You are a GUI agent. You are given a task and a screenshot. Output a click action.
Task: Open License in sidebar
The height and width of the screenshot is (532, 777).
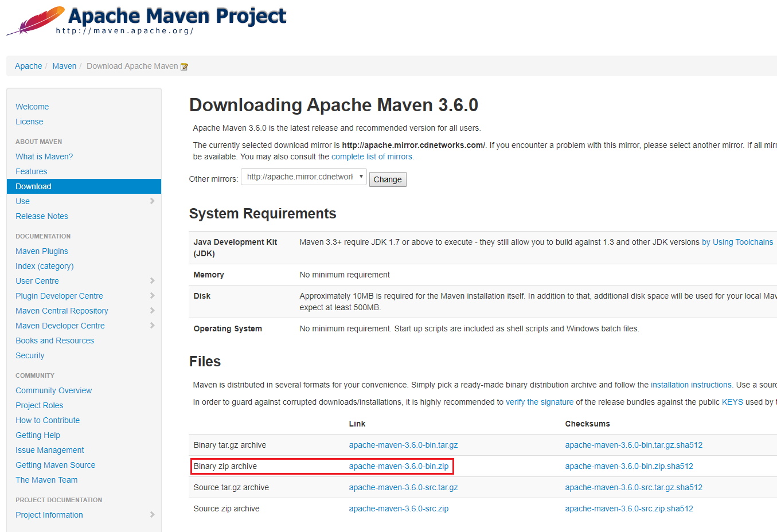pyautogui.click(x=29, y=122)
